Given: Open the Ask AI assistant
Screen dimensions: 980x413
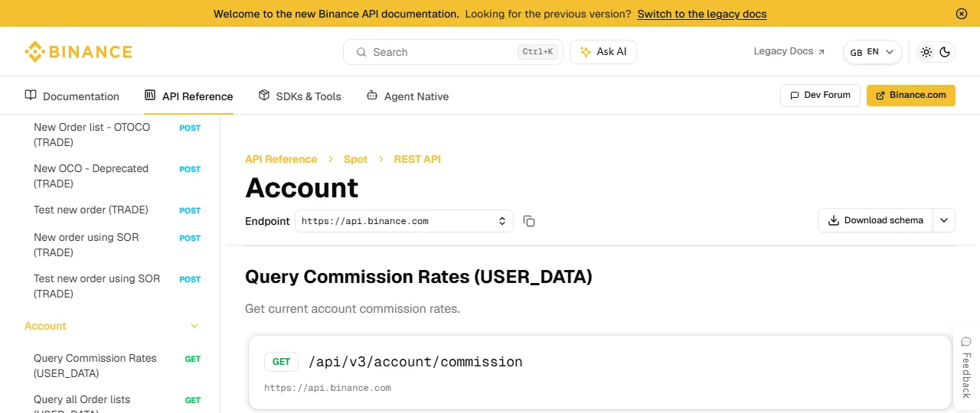Looking at the screenshot, I should pos(603,52).
